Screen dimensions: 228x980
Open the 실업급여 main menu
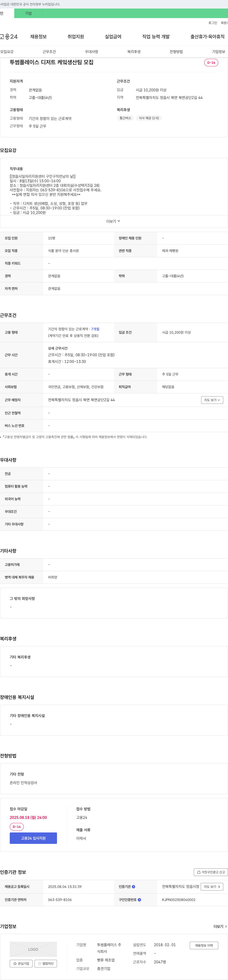tap(113, 36)
